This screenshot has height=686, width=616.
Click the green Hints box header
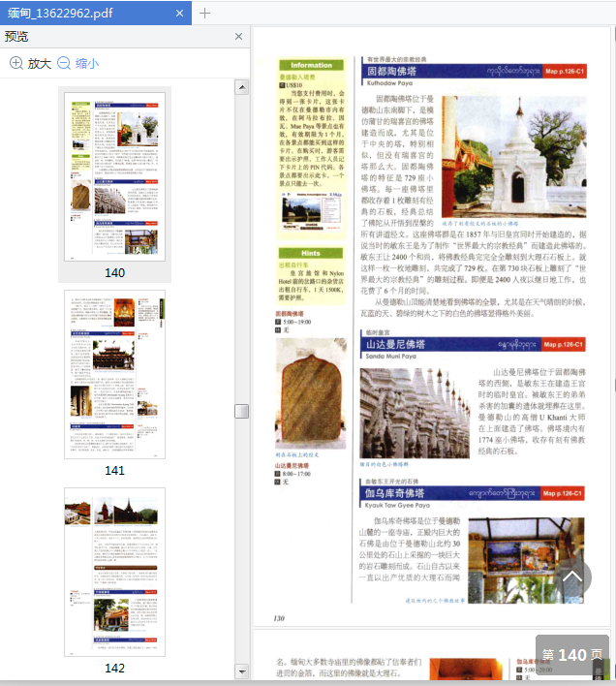point(310,253)
